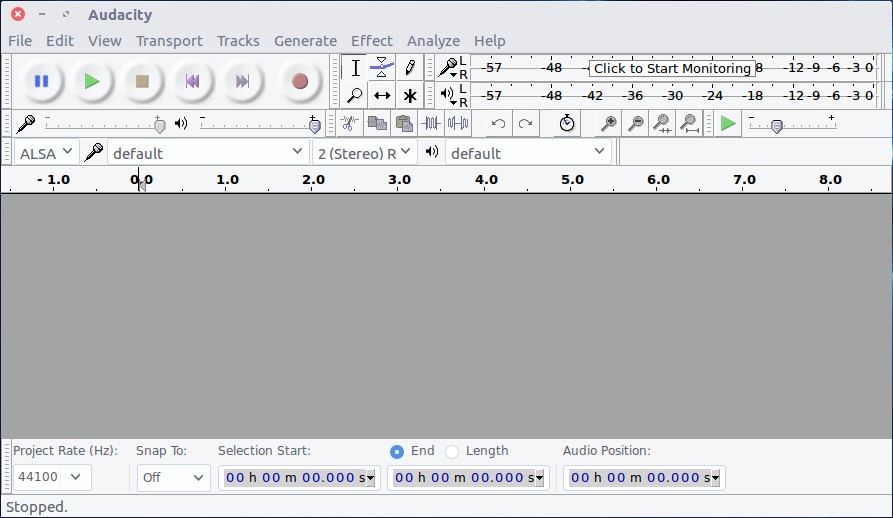
Task: Click the Redo arrow icon
Action: (526, 124)
